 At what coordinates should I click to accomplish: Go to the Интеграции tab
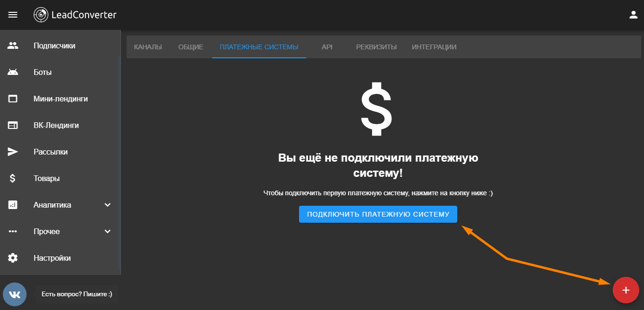434,47
